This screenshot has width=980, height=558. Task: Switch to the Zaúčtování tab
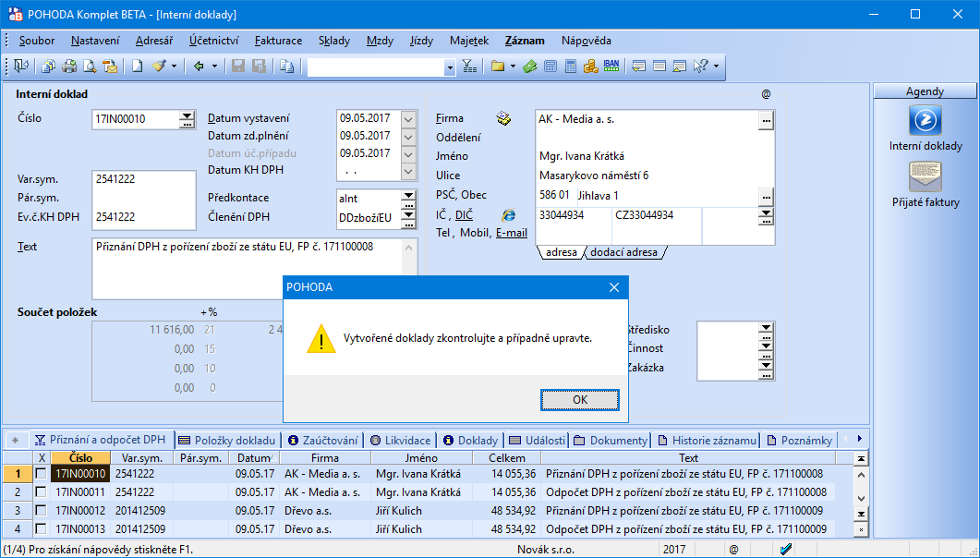(x=323, y=440)
